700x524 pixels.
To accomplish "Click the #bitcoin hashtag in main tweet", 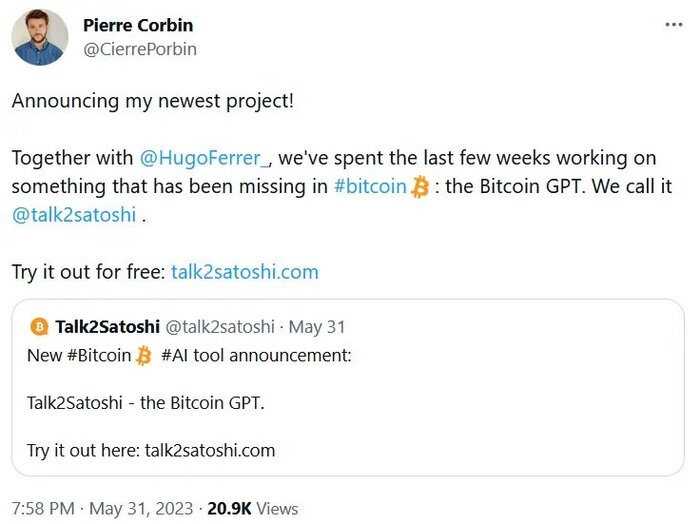I will (x=370, y=186).
